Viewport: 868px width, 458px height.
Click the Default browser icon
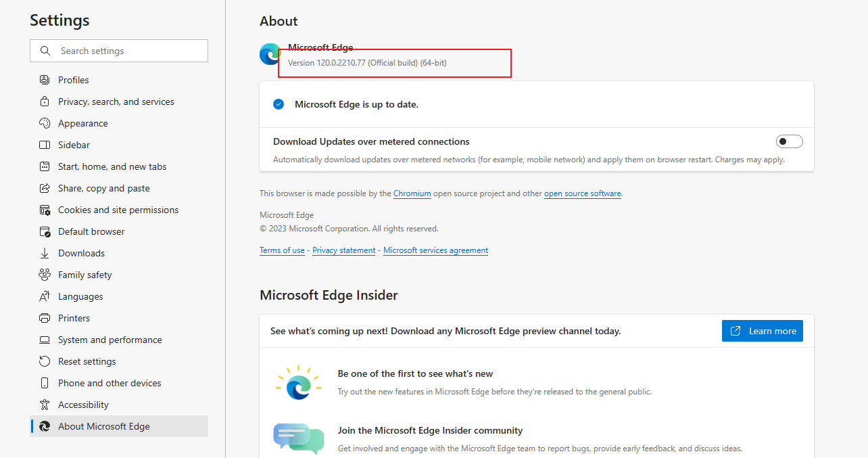click(45, 231)
